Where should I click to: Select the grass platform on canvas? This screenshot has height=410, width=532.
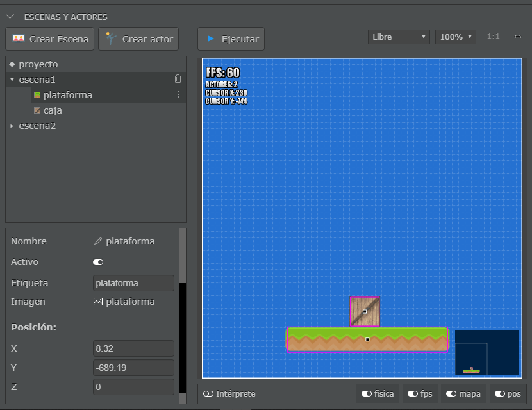click(x=367, y=339)
